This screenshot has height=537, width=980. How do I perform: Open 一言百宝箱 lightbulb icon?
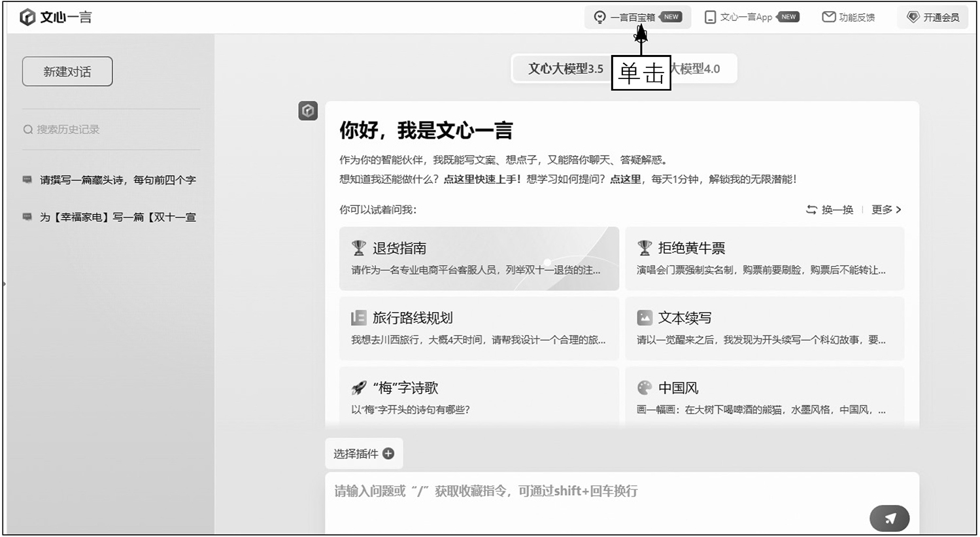(600, 17)
